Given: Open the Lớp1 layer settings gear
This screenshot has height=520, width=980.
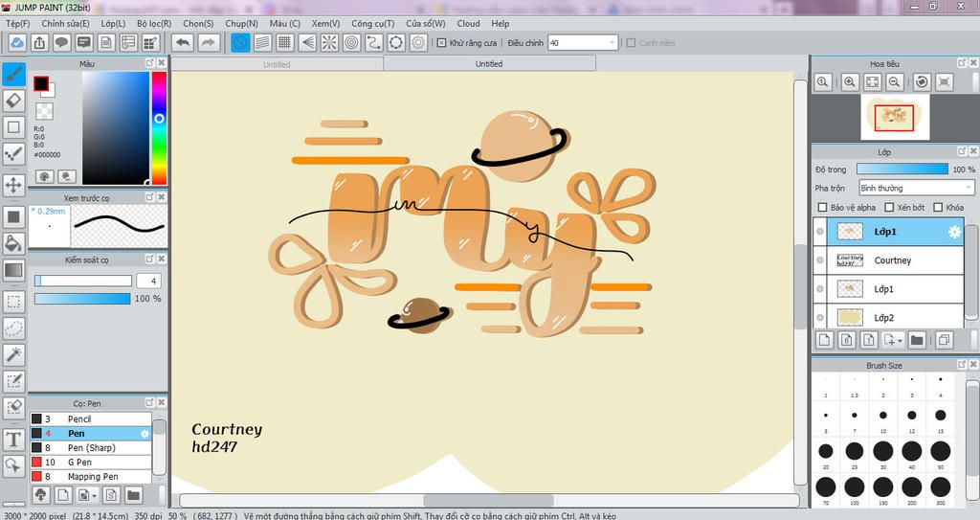Looking at the screenshot, I should click(x=954, y=232).
